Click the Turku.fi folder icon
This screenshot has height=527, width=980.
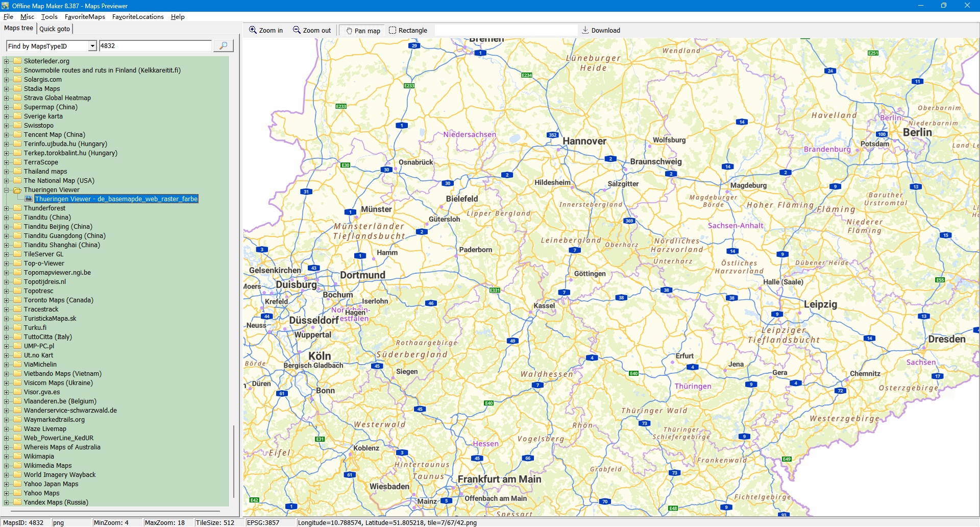click(17, 328)
